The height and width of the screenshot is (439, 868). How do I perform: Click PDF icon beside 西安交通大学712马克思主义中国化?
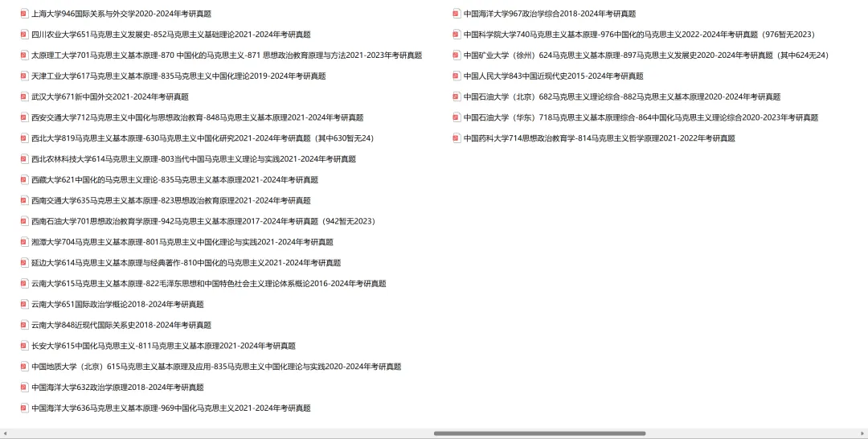24,117
